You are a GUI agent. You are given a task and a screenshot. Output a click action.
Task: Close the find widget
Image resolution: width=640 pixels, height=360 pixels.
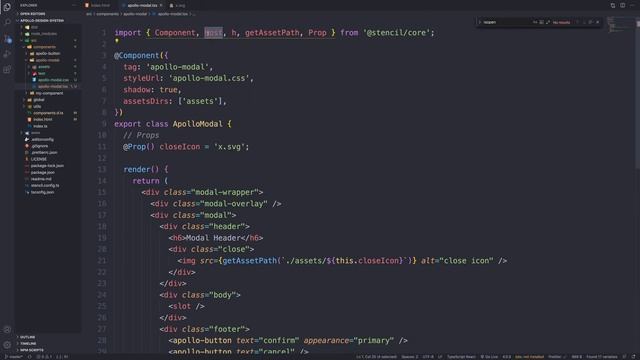[x=598, y=22]
